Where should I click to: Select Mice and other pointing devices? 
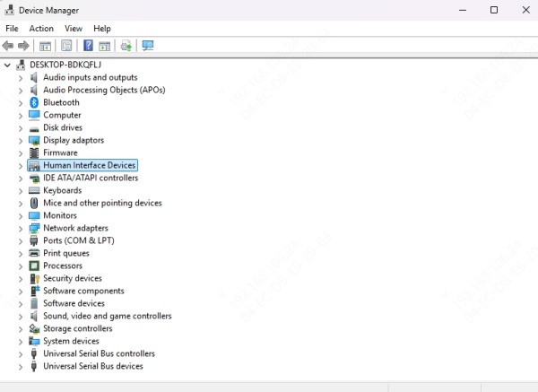(x=102, y=203)
